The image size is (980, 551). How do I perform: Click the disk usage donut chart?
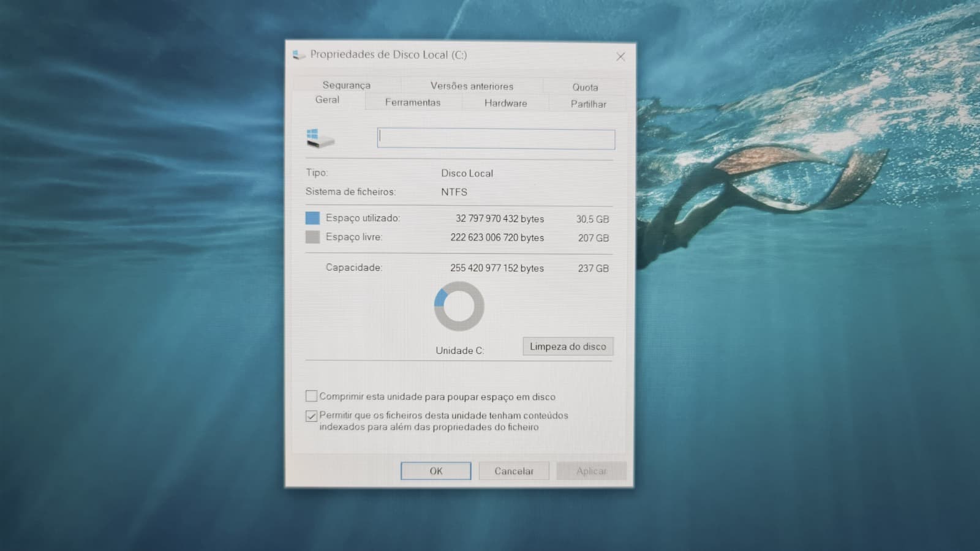click(x=459, y=306)
